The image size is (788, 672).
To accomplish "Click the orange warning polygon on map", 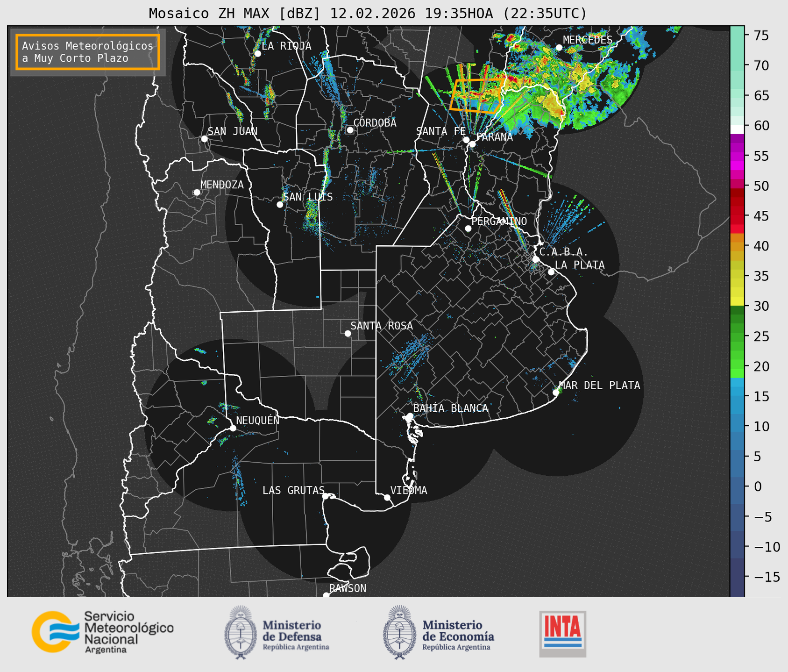I will tap(475, 96).
